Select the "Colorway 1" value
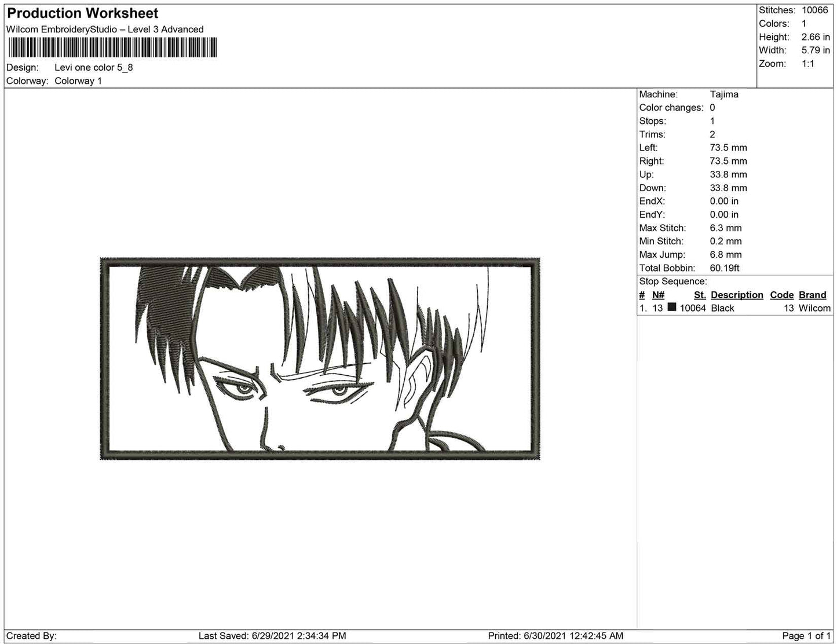 point(78,81)
